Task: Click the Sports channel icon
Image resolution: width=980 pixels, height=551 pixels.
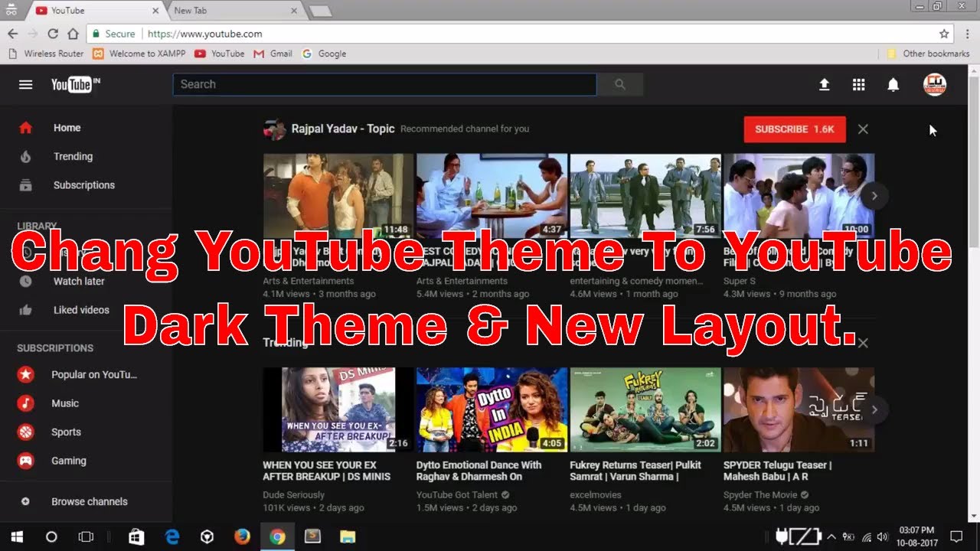Action: [x=26, y=432]
